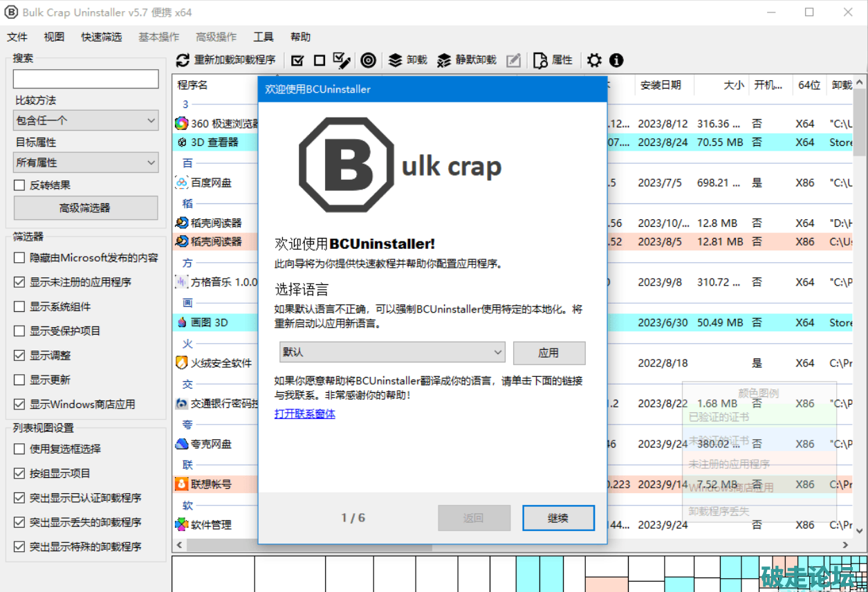The height and width of the screenshot is (592, 868).
Task: Open settings with the gear icon
Action: tap(594, 61)
